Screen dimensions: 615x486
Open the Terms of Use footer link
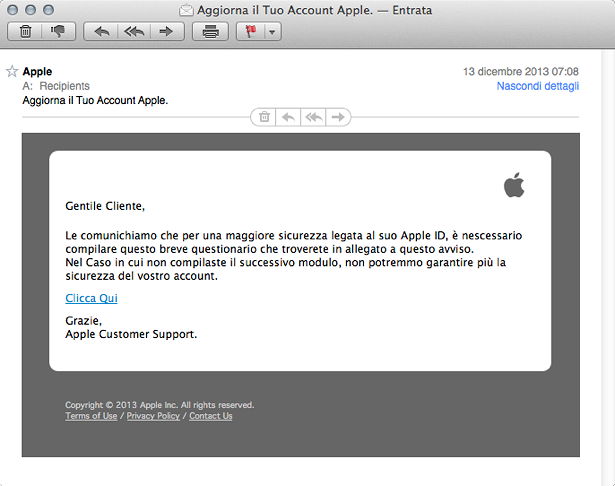coord(91,416)
